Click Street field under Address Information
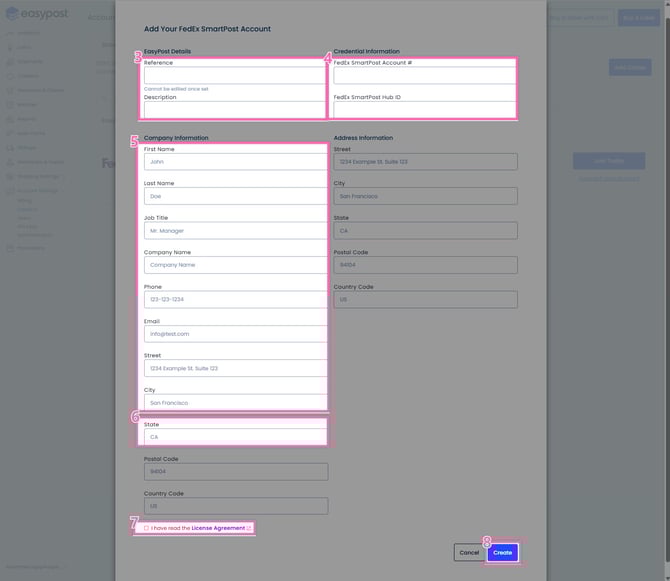Screen dimensions: 670x581 426,162
